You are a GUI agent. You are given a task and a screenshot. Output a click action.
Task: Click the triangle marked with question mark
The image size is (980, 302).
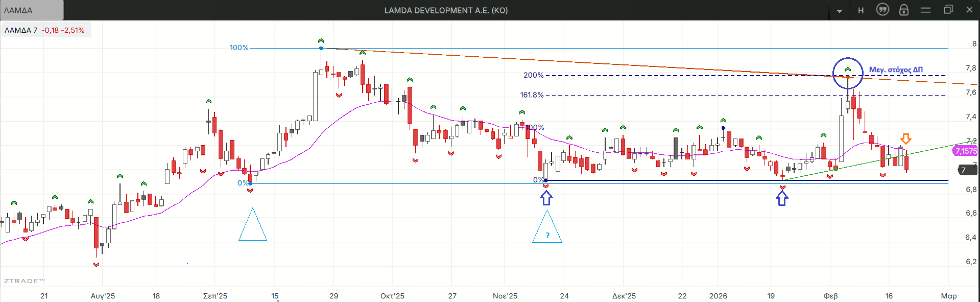click(547, 229)
